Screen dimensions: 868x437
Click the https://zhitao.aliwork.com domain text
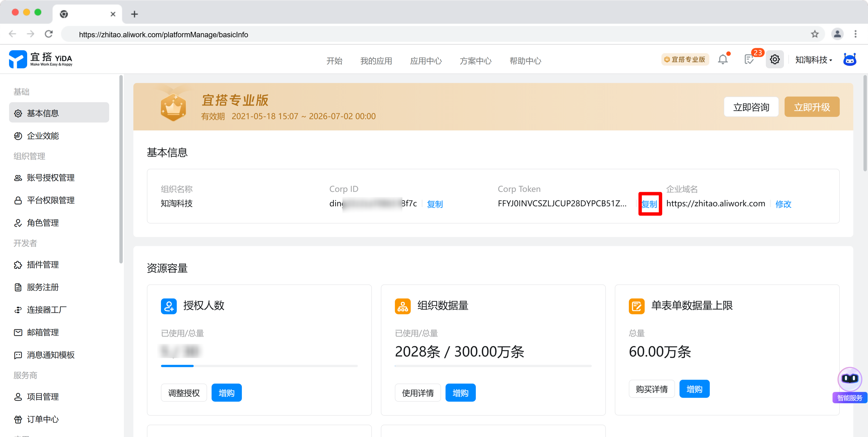715,203
